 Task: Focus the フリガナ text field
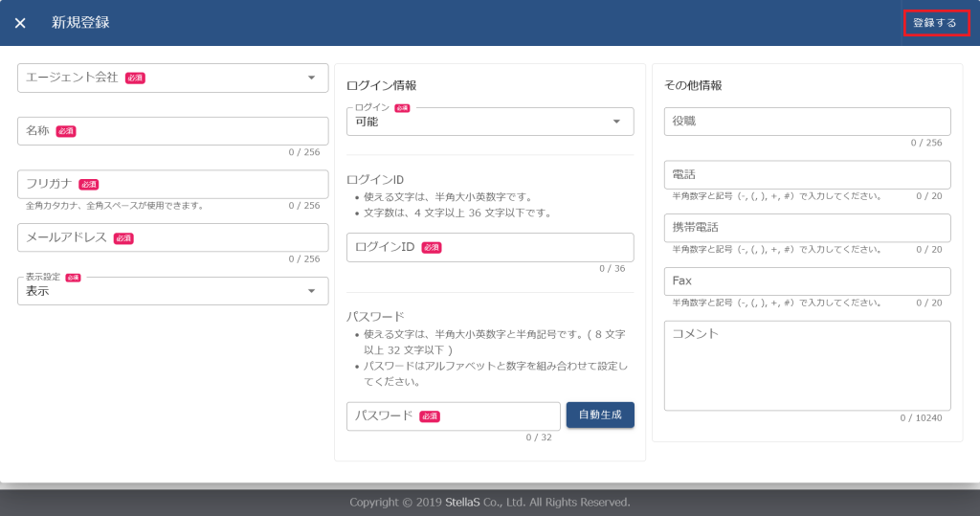click(x=172, y=185)
